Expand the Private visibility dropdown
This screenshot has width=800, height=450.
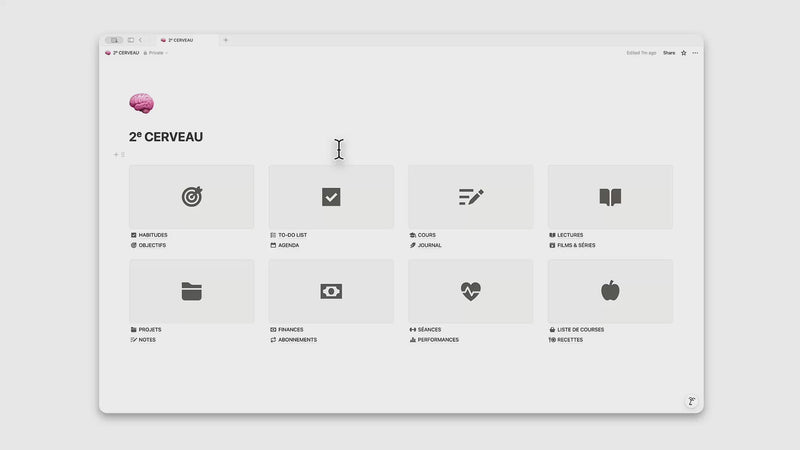click(x=156, y=53)
